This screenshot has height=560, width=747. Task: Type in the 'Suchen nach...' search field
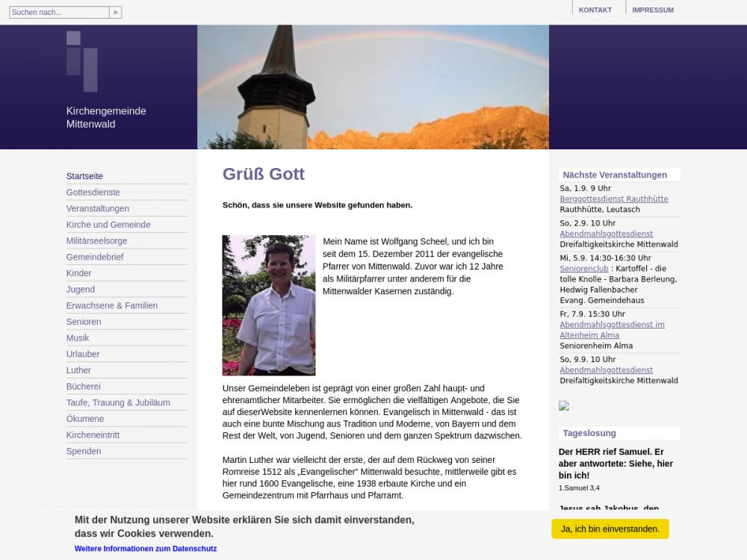tap(59, 13)
